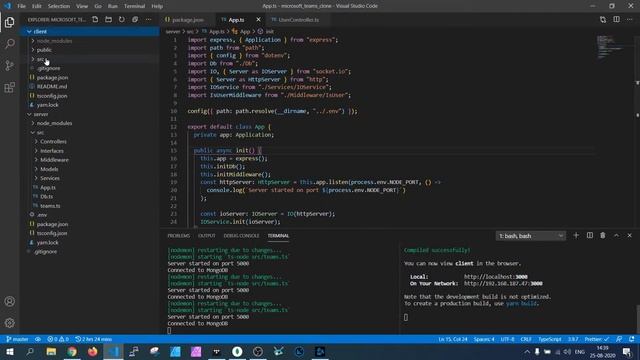640x360 pixels.
Task: Open the Source Control view
Action: pos(9,65)
